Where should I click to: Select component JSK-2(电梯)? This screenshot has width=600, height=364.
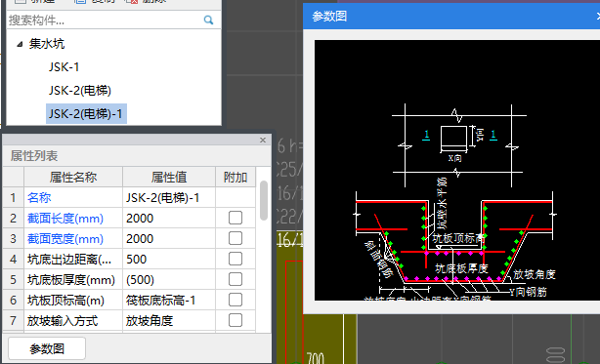(x=80, y=91)
